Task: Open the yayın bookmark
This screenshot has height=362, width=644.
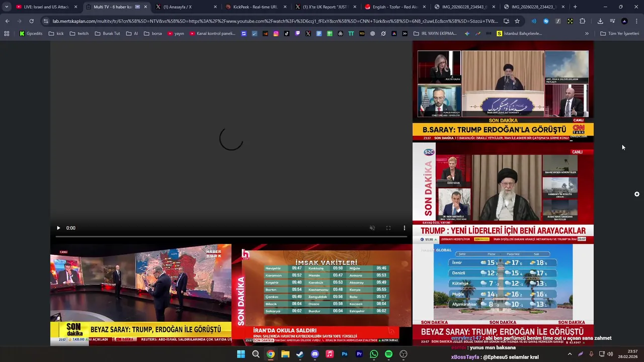Action: coord(176,34)
